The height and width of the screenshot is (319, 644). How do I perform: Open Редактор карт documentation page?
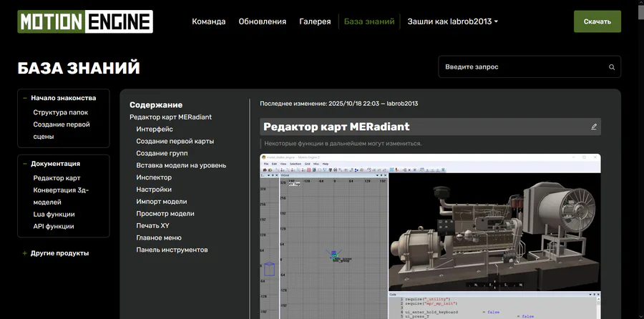[57, 178]
